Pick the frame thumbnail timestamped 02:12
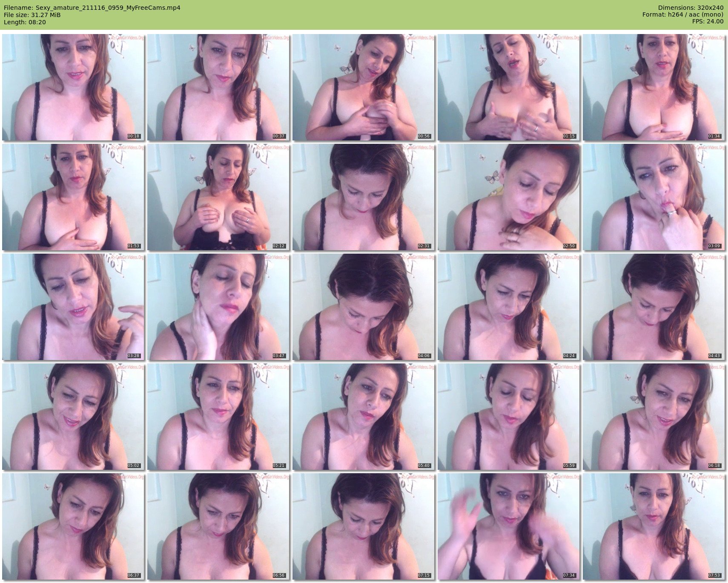The height and width of the screenshot is (583, 728). pos(218,197)
